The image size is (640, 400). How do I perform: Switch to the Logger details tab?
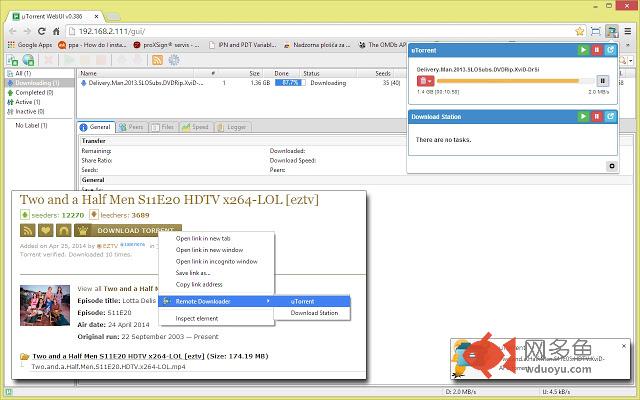tap(232, 127)
